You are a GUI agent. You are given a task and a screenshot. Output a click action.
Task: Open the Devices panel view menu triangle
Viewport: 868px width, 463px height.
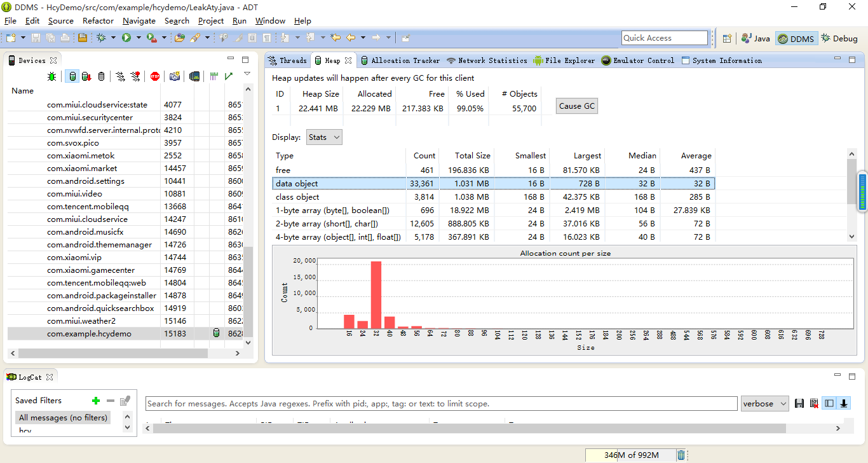coord(247,74)
